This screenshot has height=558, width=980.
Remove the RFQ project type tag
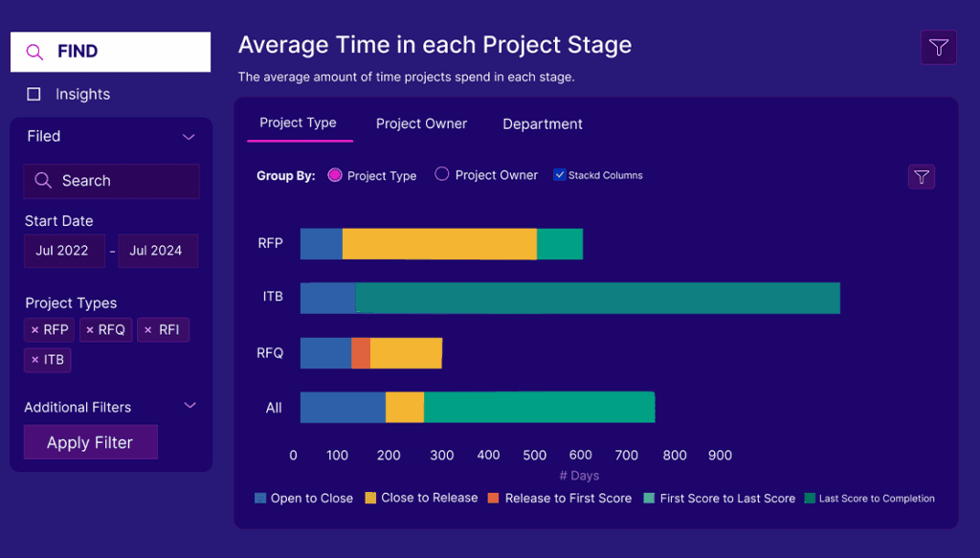90,331
